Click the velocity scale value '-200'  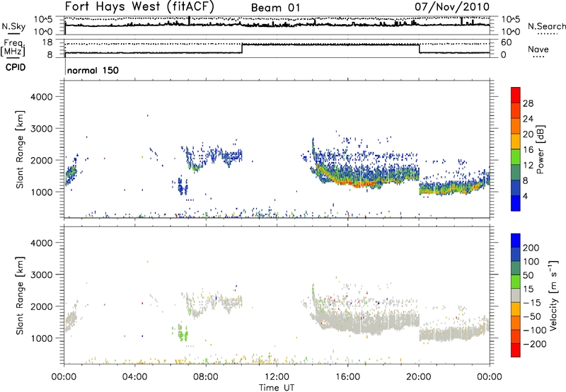(534, 344)
